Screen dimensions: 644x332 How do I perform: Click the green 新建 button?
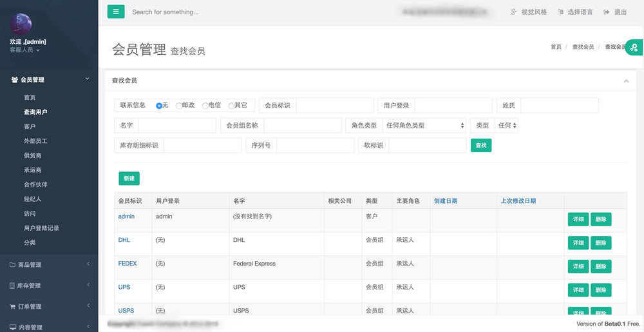pyautogui.click(x=129, y=179)
